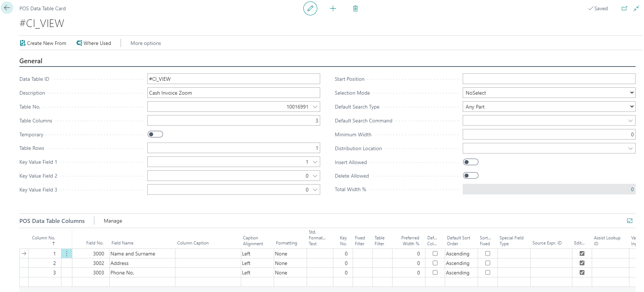Click the Create New From button
644x292 pixels.
click(43, 43)
